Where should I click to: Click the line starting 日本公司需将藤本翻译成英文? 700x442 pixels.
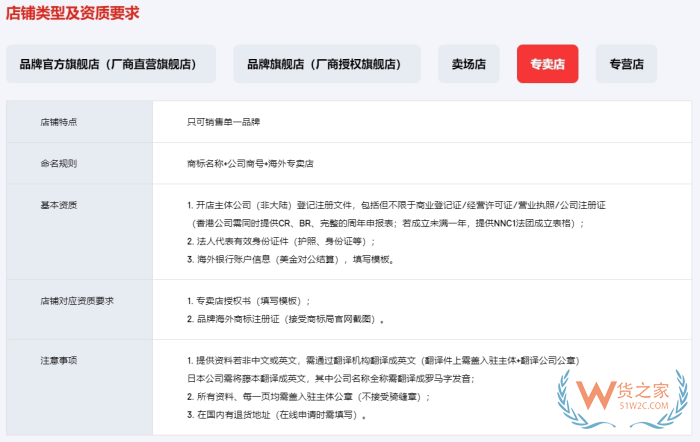point(330,379)
